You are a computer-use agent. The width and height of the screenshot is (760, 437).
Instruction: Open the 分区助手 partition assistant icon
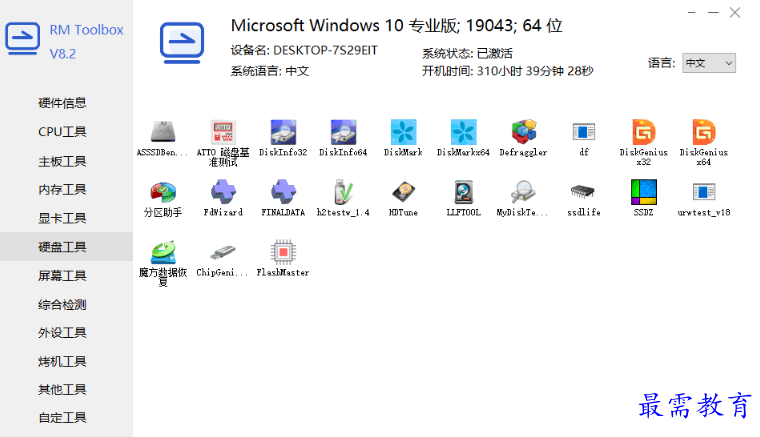[x=163, y=192]
